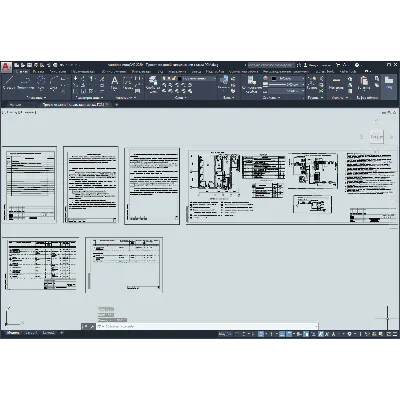
Task: Switch to the Model tab at the bottom
Action: pos(13,333)
